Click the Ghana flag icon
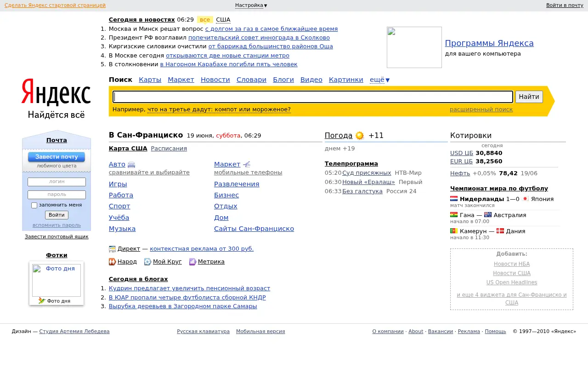The height and width of the screenshot is (368, 588). pyautogui.click(x=454, y=215)
